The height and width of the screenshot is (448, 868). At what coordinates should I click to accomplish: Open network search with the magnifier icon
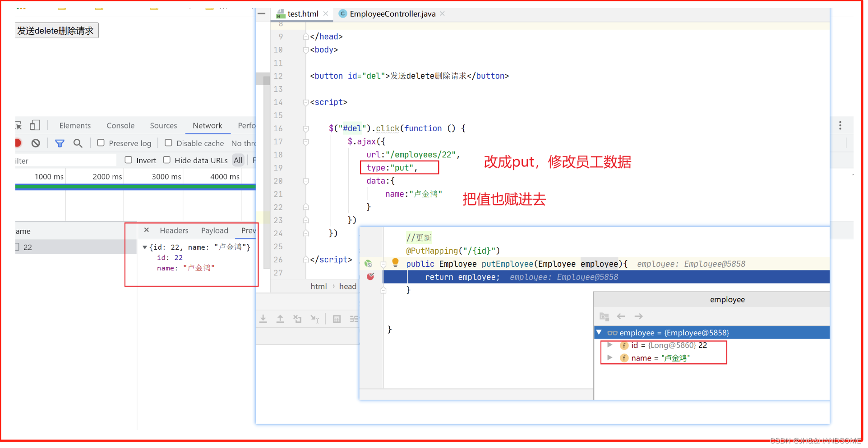(x=78, y=143)
